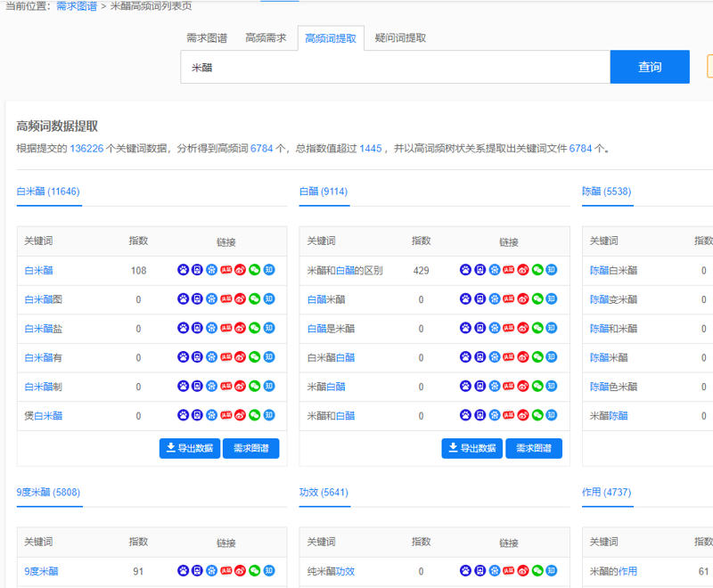Open the Weibo icon for 白米醋图
713x588 pixels.
[241, 299]
